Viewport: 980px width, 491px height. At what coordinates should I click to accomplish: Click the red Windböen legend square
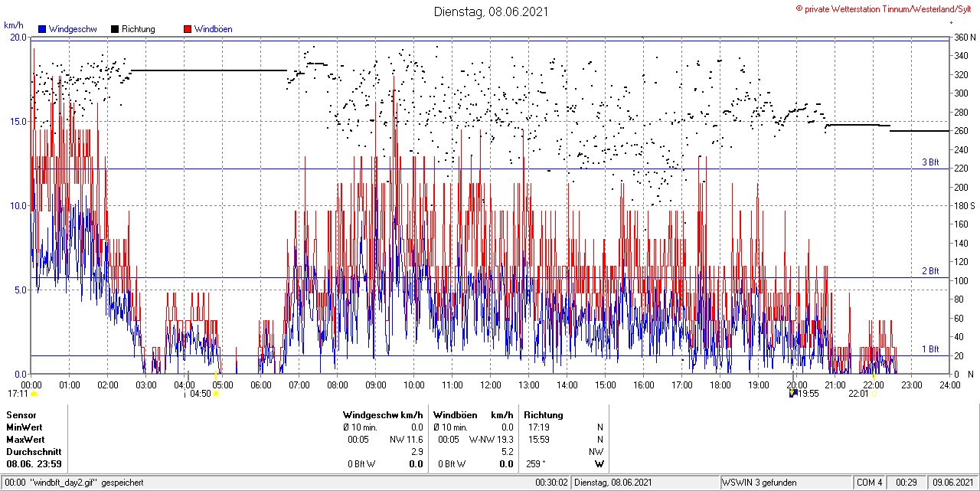(x=187, y=29)
